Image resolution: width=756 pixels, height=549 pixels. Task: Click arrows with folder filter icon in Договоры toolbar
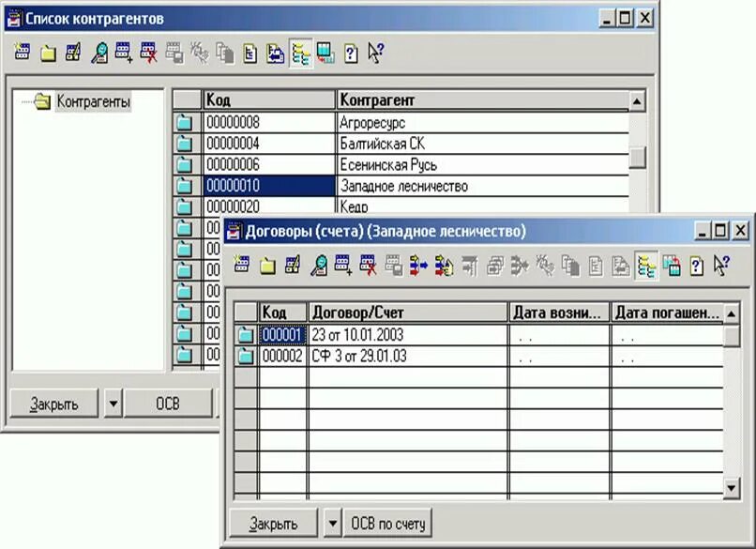[x=444, y=266]
